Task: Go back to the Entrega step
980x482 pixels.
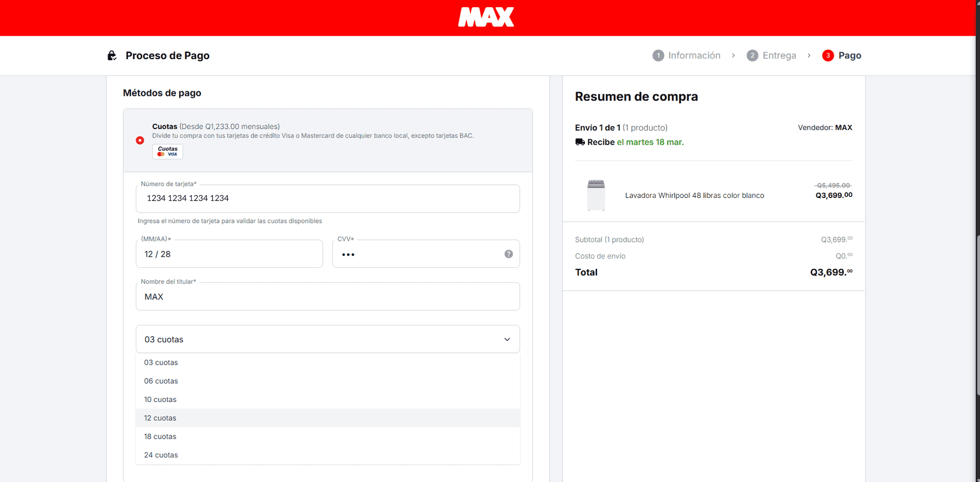Action: tap(779, 56)
